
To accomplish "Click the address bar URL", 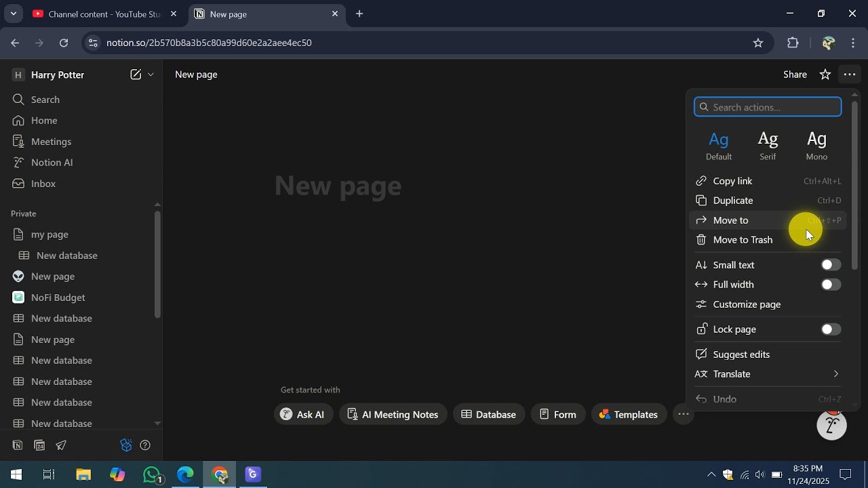I will pyautogui.click(x=209, y=43).
